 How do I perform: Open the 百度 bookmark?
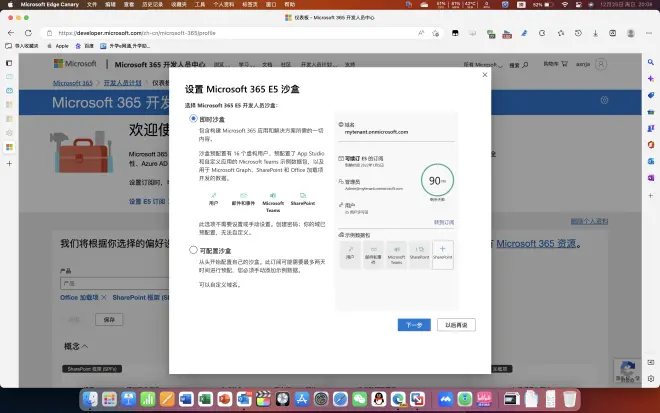point(85,46)
